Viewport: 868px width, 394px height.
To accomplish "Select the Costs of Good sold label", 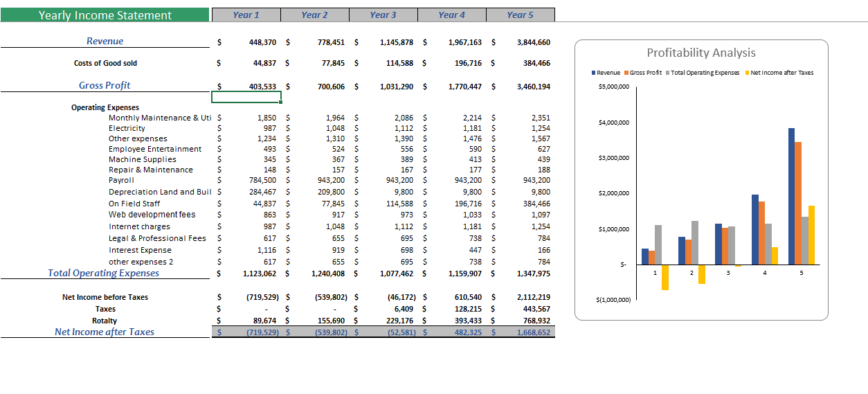I will click(x=105, y=63).
